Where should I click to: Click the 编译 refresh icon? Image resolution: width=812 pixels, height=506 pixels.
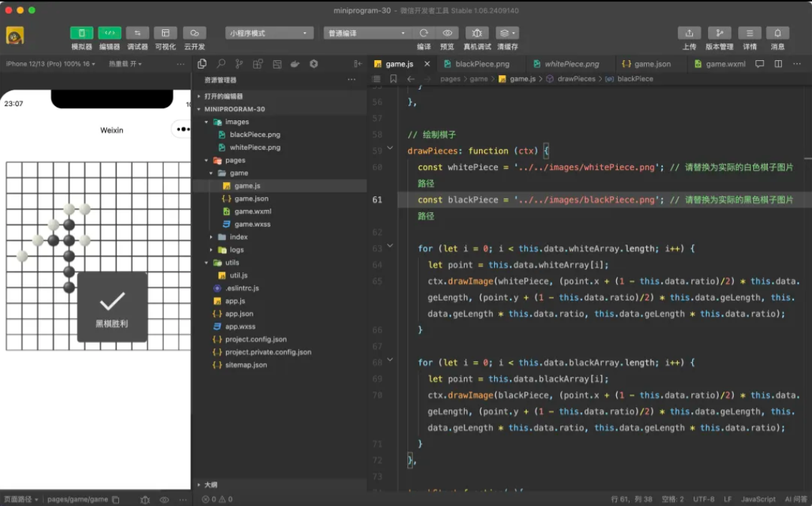[424, 33]
